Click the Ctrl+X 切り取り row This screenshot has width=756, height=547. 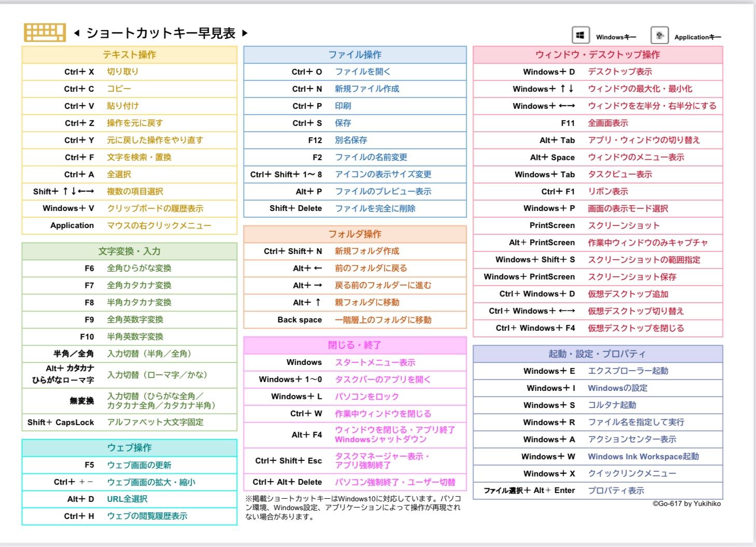(129, 72)
